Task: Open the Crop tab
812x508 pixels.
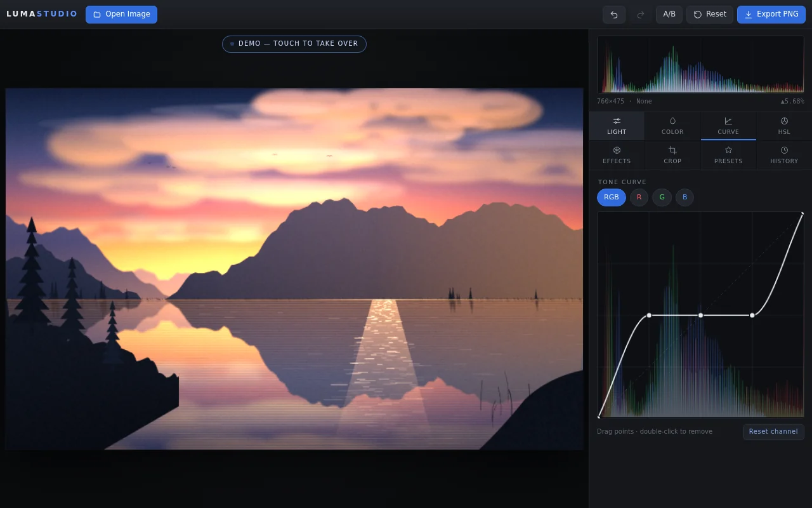Action: 672,155
